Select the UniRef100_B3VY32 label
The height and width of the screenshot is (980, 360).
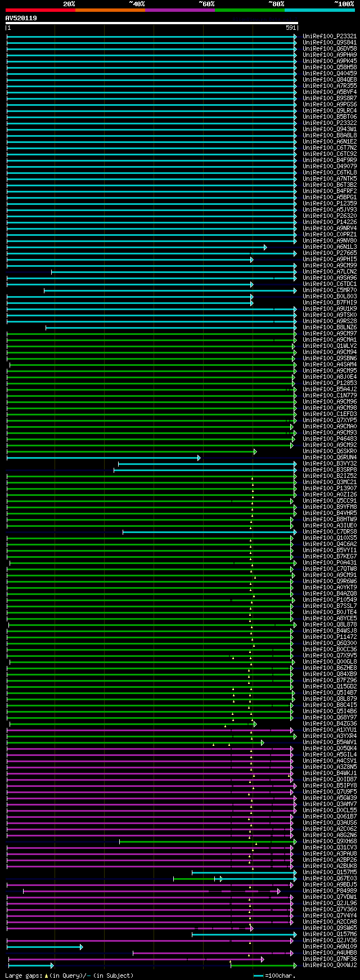pyautogui.click(x=330, y=463)
